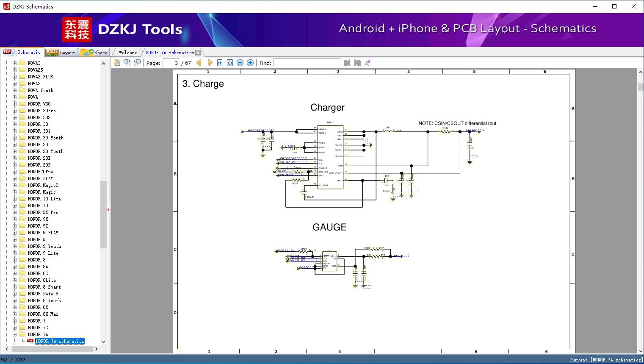
Task: Click document viewer scroll-down arrow
Action: coord(640,350)
